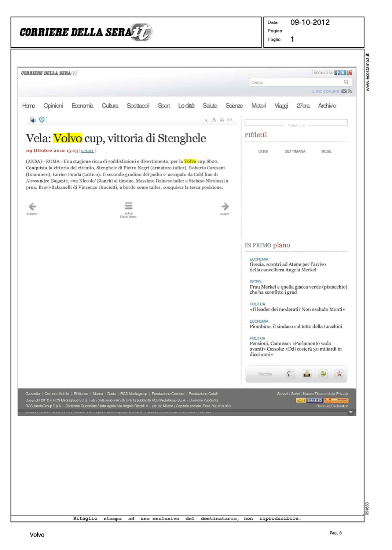This screenshot has width=392, height=550.
Task: Click the Il Mio Comune link
Action: point(325,91)
